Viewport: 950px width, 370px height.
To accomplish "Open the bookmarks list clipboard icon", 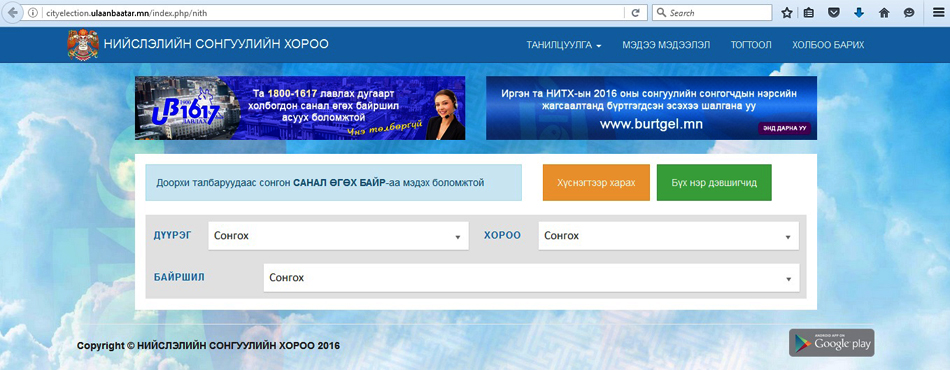I will pyautogui.click(x=809, y=13).
